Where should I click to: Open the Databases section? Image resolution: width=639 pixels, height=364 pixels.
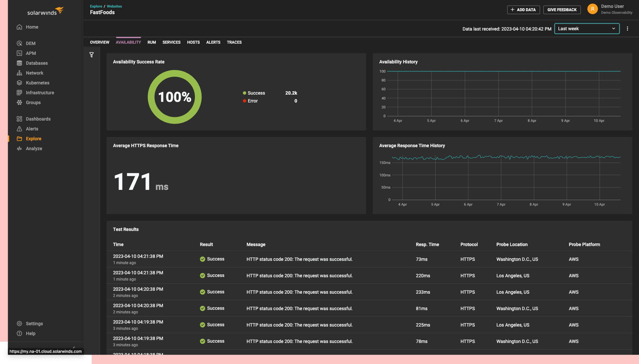pos(37,63)
